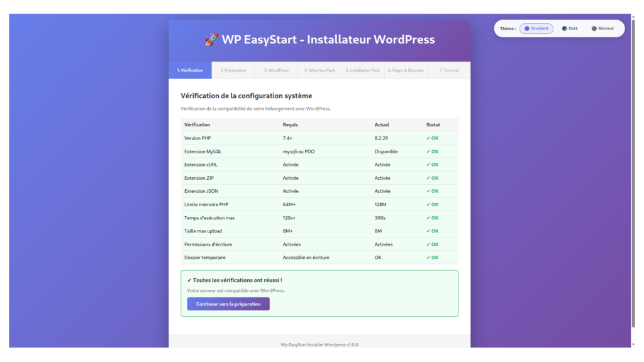
Task: Click the OK status for Extension ZIP
Action: tap(432, 178)
